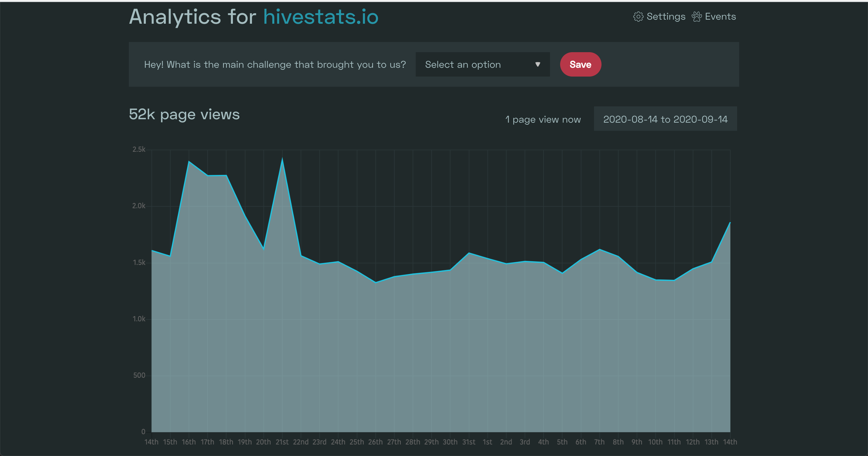Click the 26th x-axis label
The width and height of the screenshot is (868, 456).
tap(375, 442)
